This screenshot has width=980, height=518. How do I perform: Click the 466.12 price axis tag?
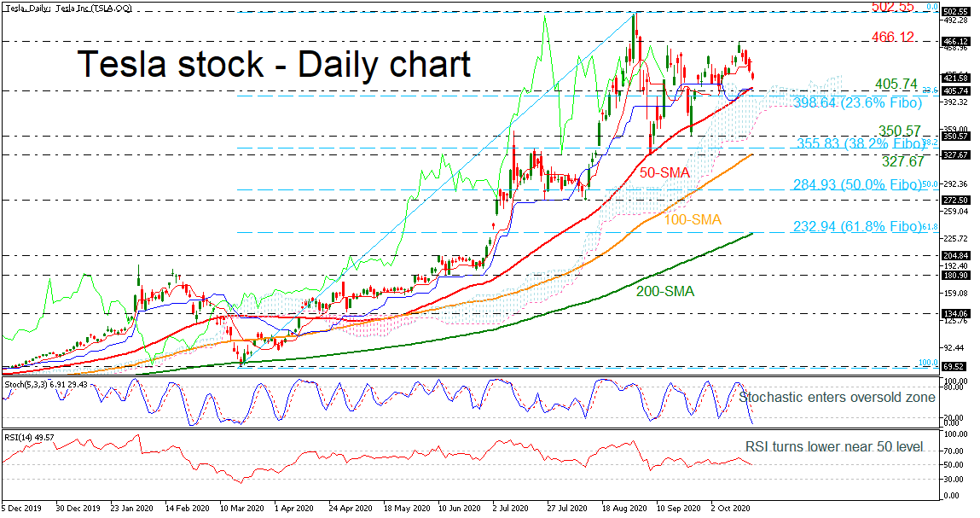point(955,42)
